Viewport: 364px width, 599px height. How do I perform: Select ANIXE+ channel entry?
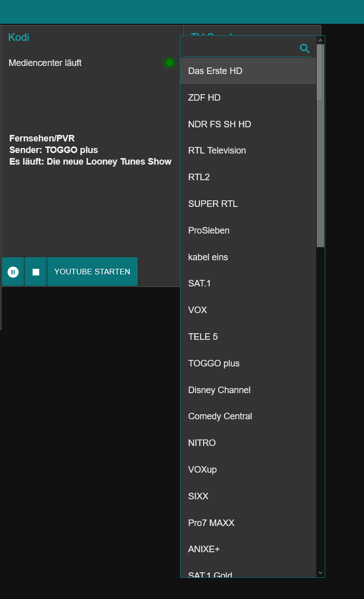248,549
